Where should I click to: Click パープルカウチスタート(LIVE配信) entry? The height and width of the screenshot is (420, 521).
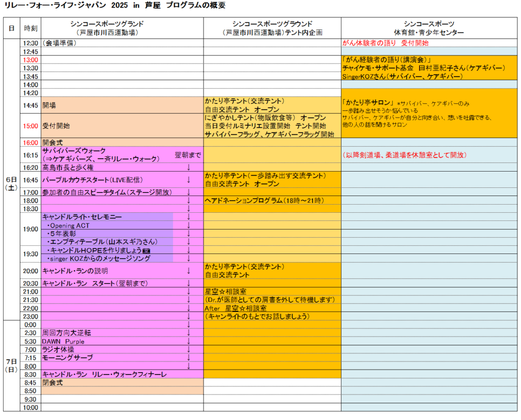(x=92, y=180)
